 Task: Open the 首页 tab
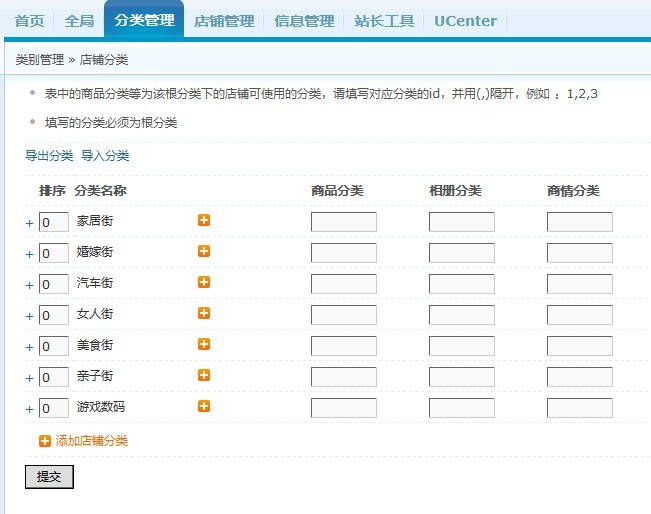[29, 21]
